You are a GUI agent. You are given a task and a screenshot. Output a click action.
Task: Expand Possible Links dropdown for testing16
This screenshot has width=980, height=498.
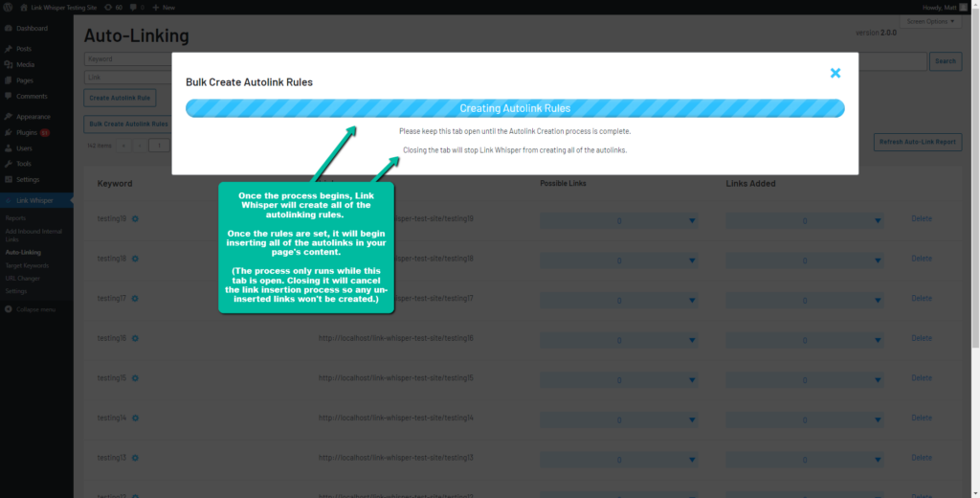[x=619, y=340]
